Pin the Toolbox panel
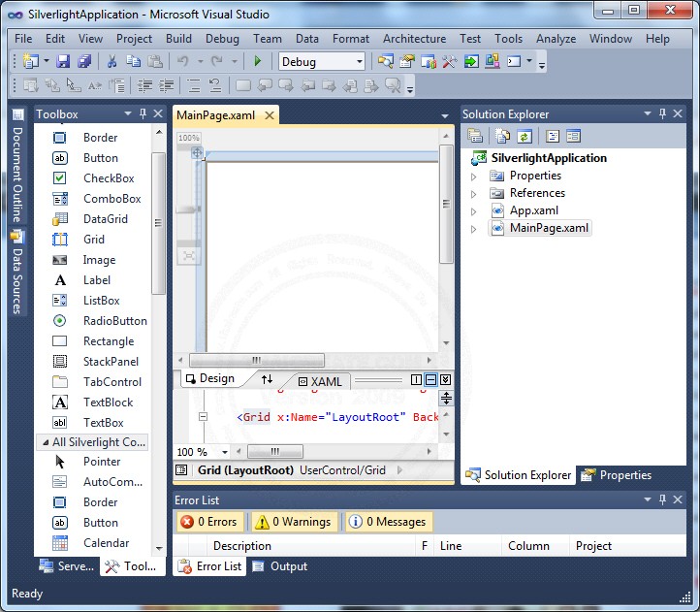The width and height of the screenshot is (700, 612). click(x=143, y=113)
